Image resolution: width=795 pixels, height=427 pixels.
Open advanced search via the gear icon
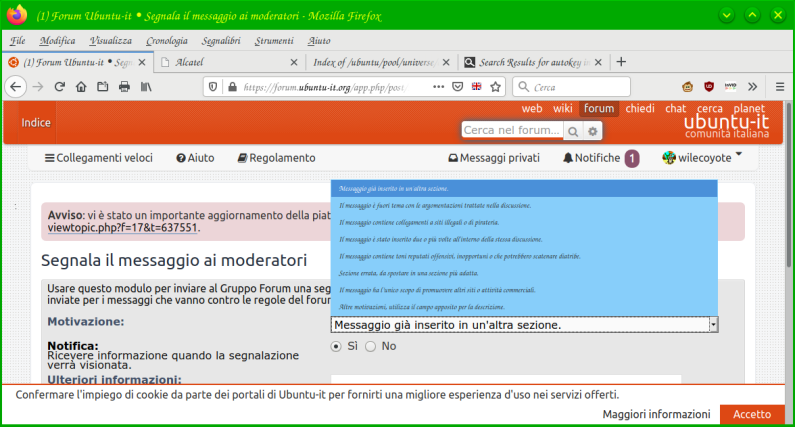point(592,131)
